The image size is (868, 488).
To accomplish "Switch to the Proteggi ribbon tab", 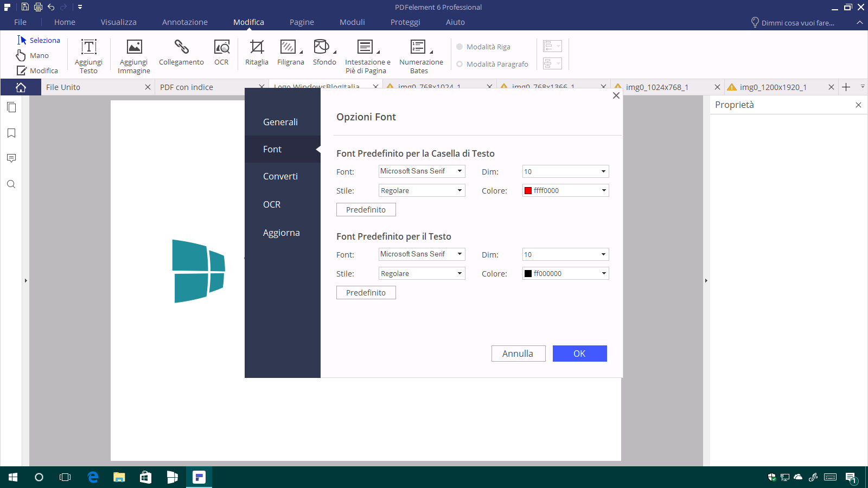I will coord(405,22).
